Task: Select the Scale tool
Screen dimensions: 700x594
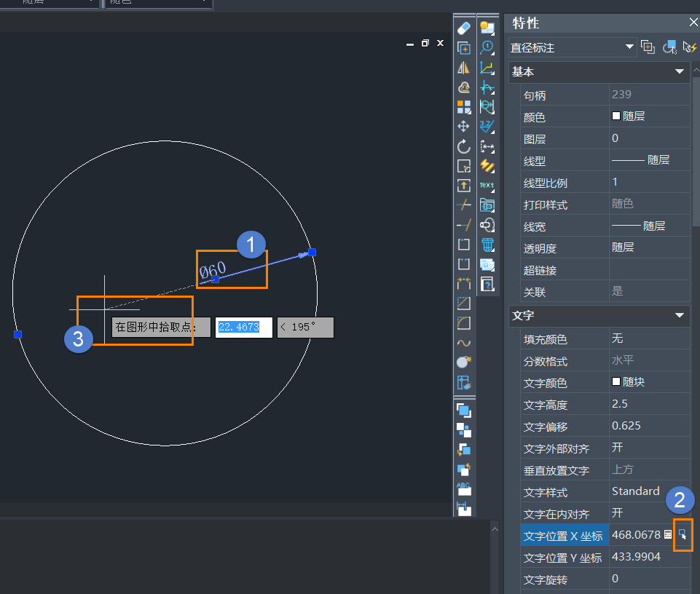Action: [x=464, y=166]
